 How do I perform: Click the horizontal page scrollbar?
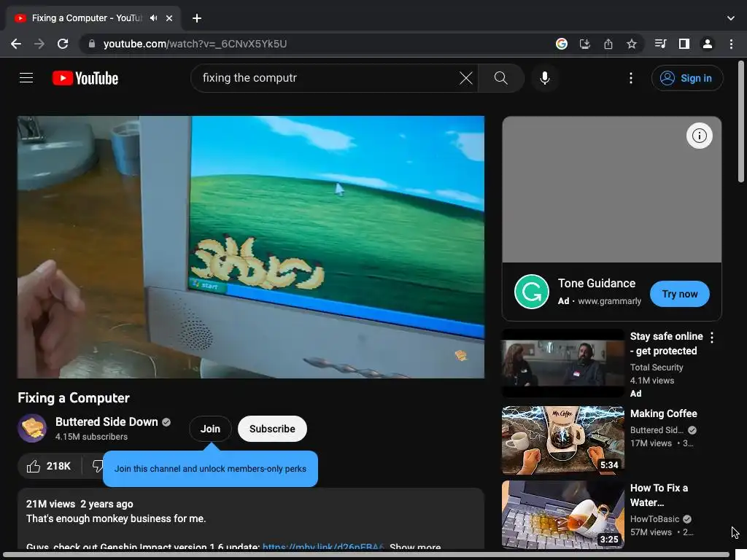click(366, 555)
